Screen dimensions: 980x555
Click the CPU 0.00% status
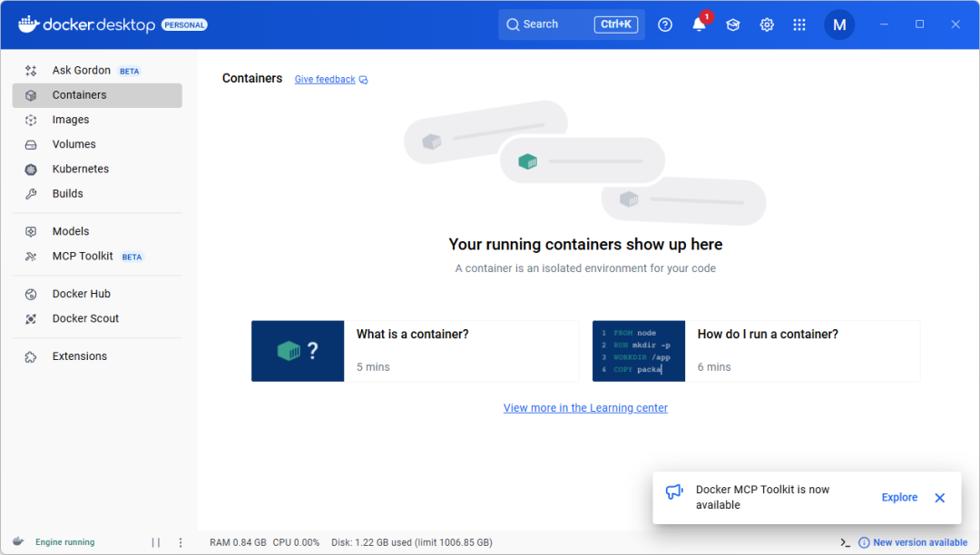(296, 542)
